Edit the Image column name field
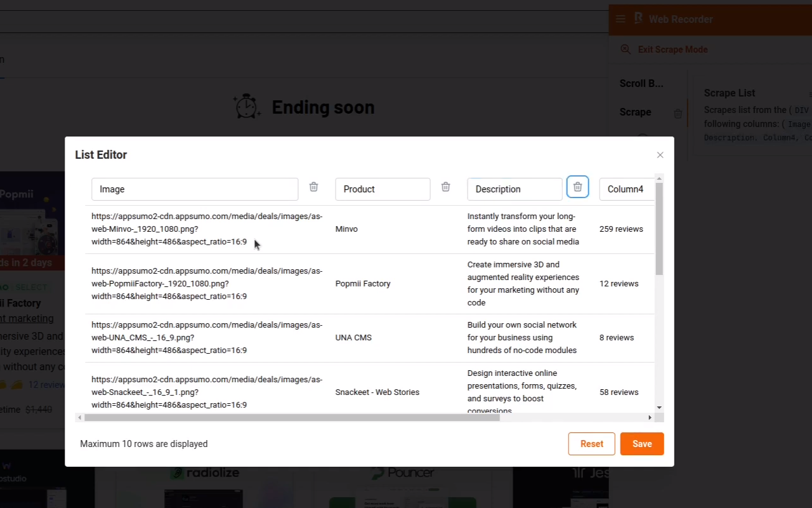This screenshot has height=508, width=812. coord(195,189)
